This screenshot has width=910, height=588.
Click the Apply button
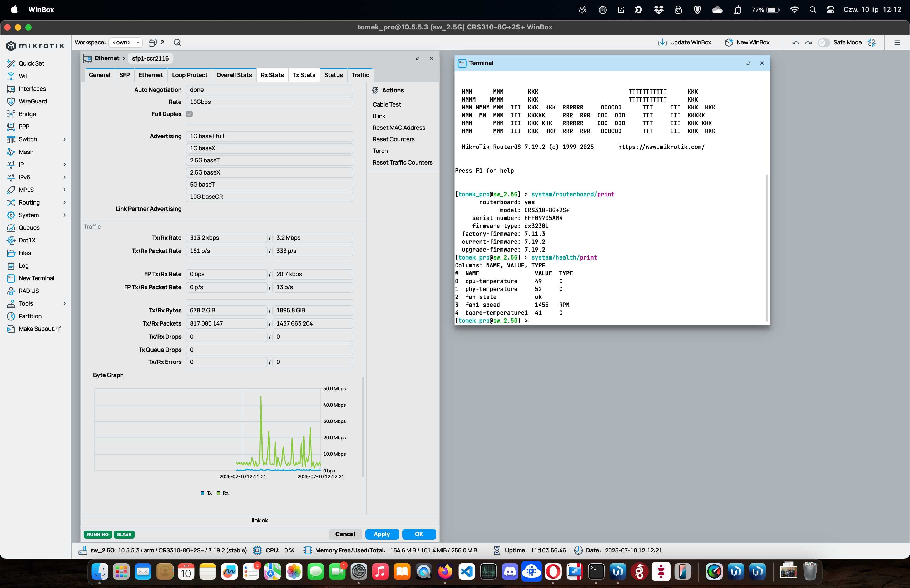[x=382, y=534]
